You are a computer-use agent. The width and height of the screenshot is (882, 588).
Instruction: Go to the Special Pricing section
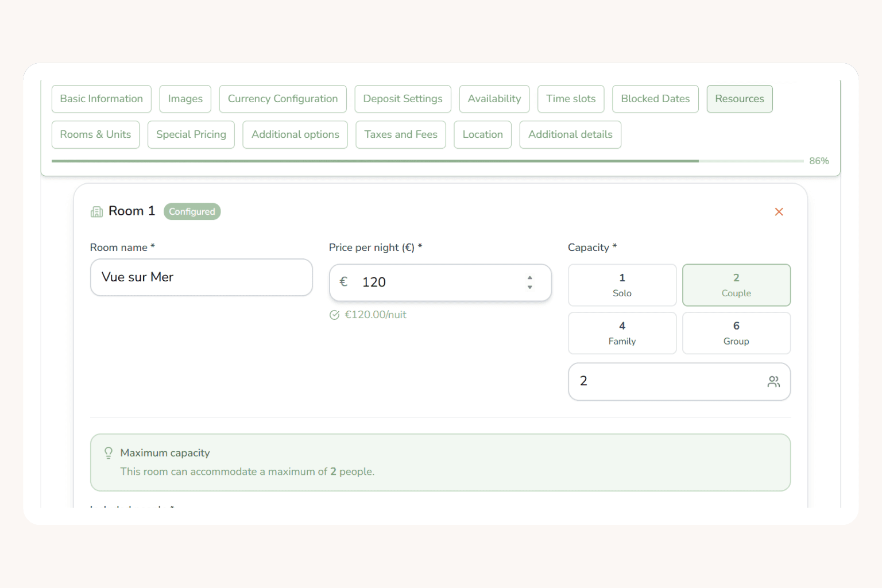point(191,134)
